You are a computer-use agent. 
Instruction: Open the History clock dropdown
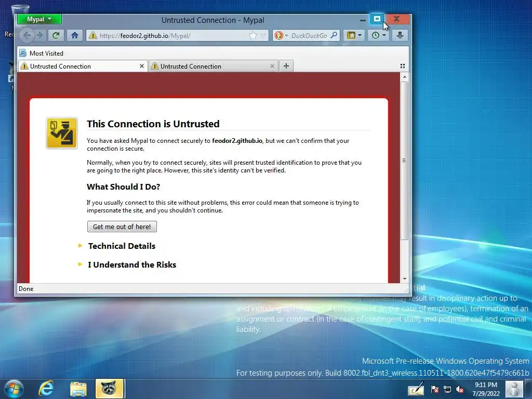click(x=378, y=35)
